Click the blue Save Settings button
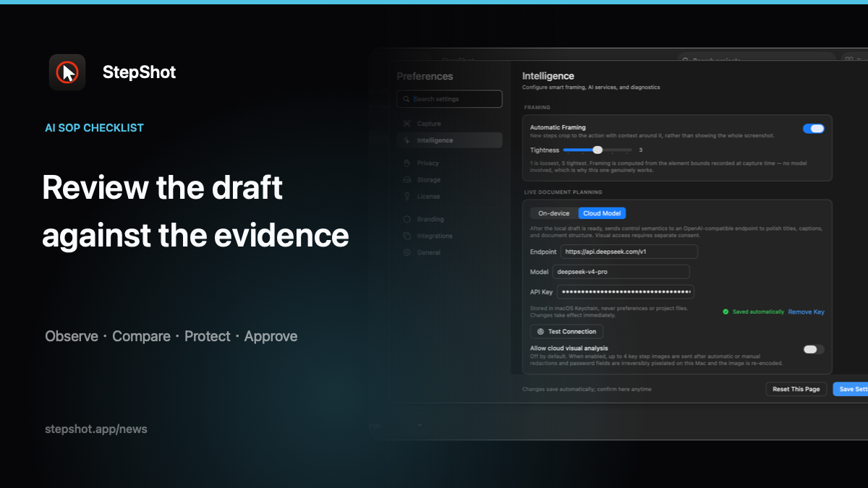 click(851, 389)
